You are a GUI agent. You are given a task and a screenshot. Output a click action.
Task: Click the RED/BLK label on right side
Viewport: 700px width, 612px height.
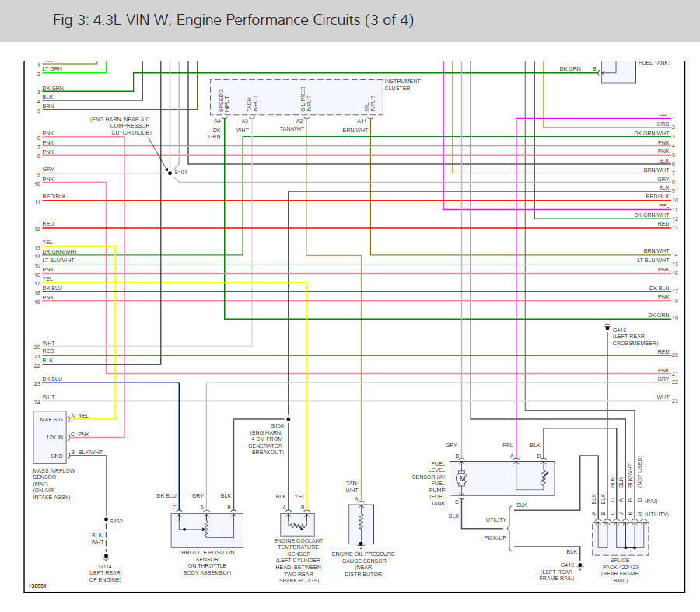coord(657,197)
